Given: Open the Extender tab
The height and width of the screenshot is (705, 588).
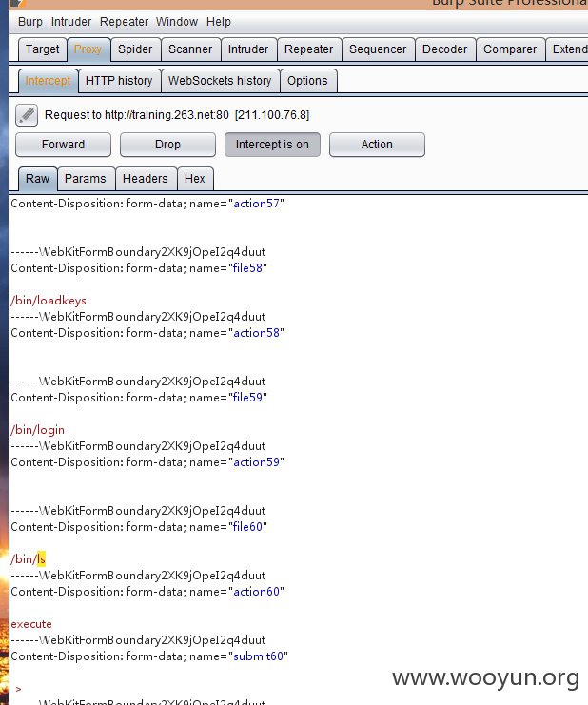Looking at the screenshot, I should point(569,49).
